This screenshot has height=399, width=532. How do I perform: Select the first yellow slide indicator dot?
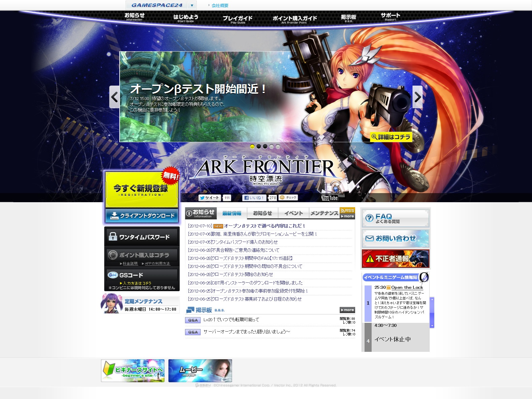click(x=252, y=147)
